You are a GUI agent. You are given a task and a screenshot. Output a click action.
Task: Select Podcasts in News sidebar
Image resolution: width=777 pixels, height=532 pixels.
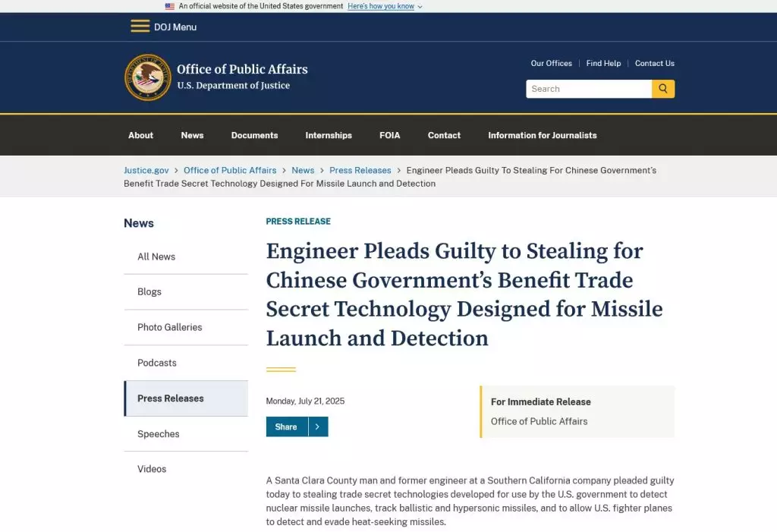pyautogui.click(x=157, y=363)
